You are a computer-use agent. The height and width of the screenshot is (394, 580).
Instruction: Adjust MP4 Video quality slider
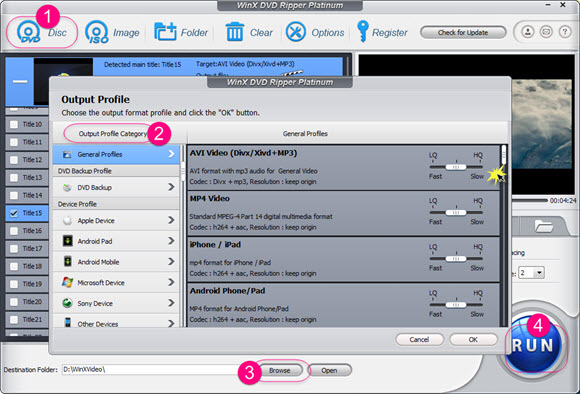456,213
